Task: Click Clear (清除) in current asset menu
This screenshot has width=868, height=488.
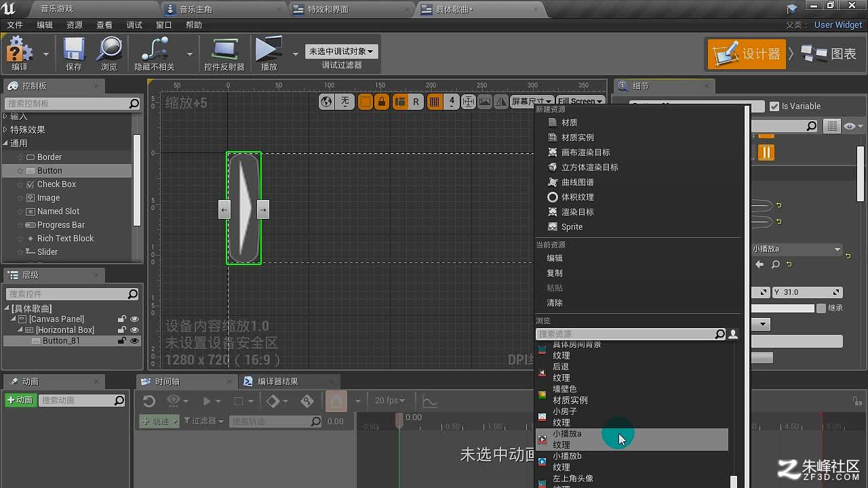Action: click(x=555, y=303)
